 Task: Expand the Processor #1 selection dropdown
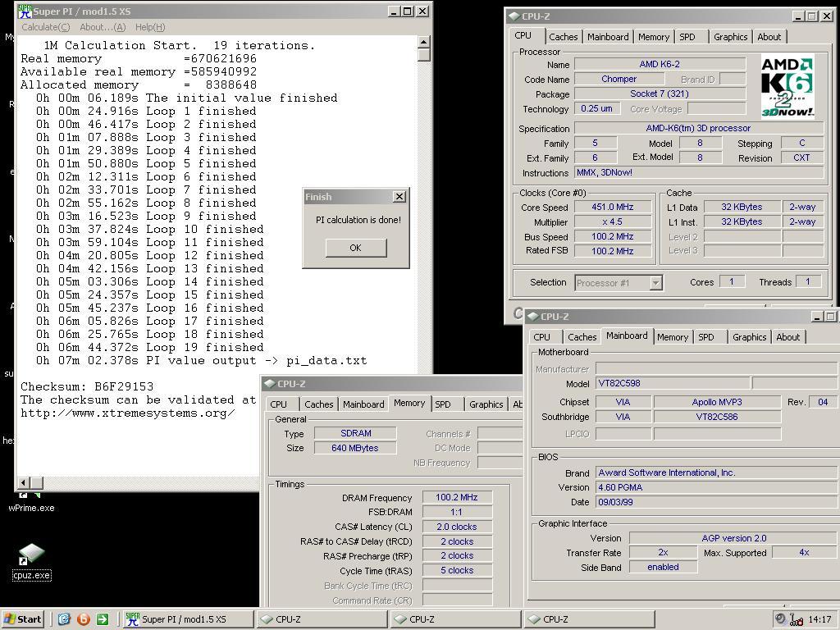pos(655,283)
